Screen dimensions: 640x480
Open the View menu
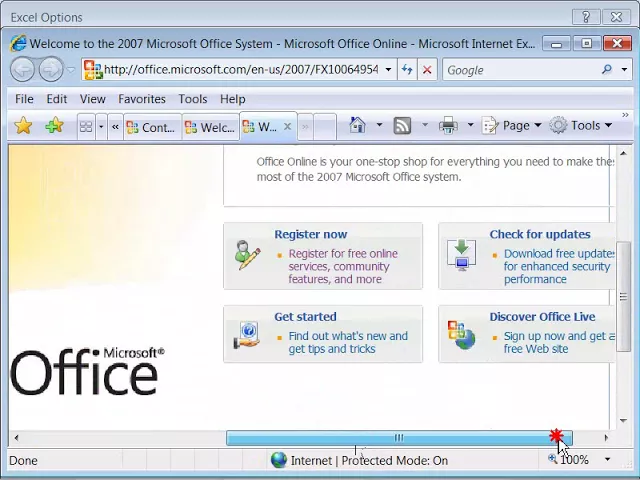pos(92,99)
